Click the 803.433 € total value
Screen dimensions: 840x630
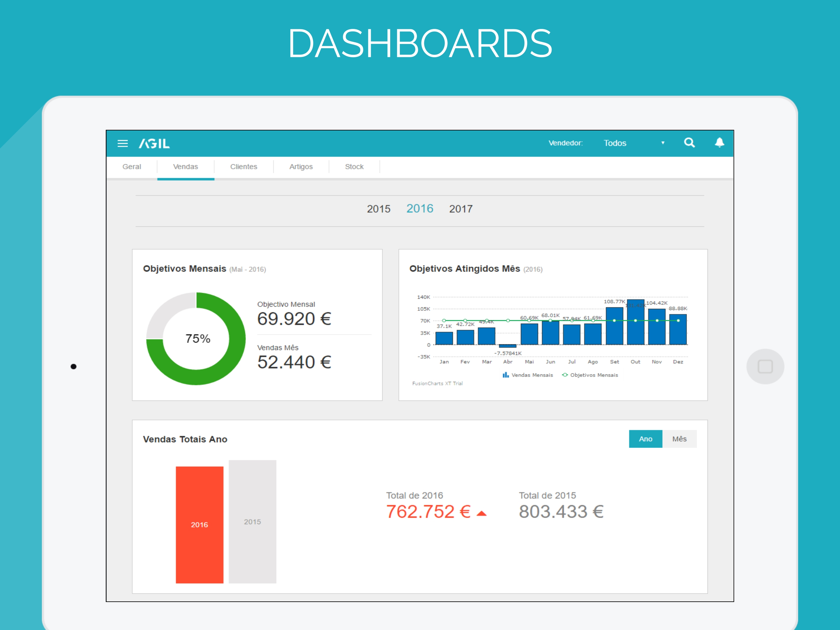[561, 512]
